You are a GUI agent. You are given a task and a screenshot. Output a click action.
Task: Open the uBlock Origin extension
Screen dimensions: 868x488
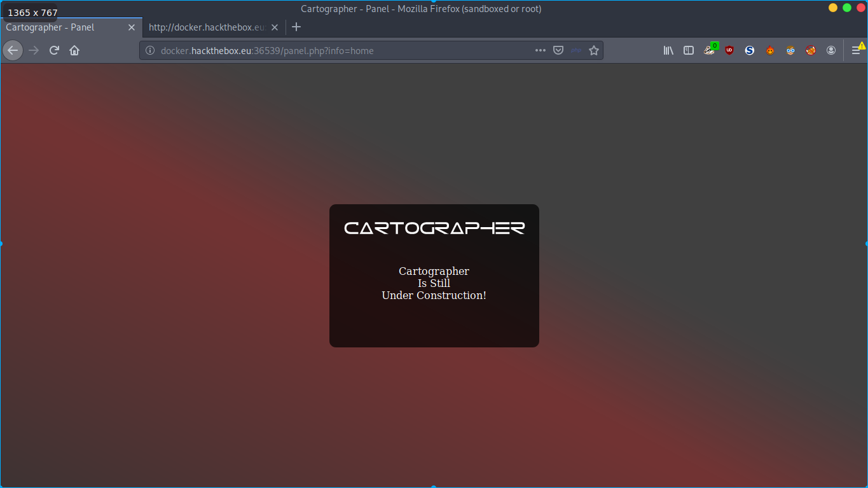[x=729, y=50]
